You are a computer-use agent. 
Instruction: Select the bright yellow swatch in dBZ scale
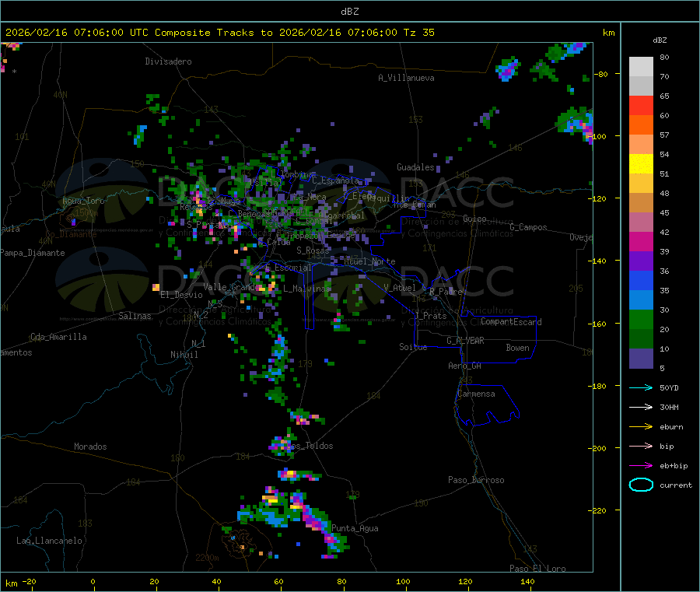[x=641, y=164]
